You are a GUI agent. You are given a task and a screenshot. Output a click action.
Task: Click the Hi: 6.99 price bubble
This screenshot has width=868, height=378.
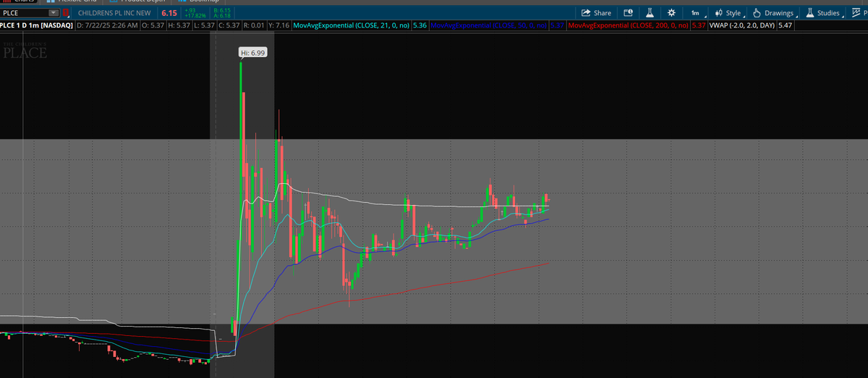[x=253, y=54]
